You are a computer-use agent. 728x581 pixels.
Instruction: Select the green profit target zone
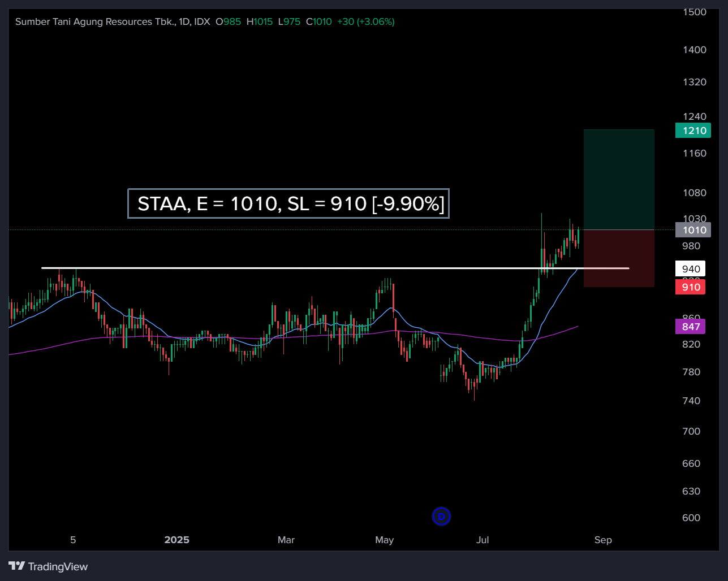click(x=619, y=180)
